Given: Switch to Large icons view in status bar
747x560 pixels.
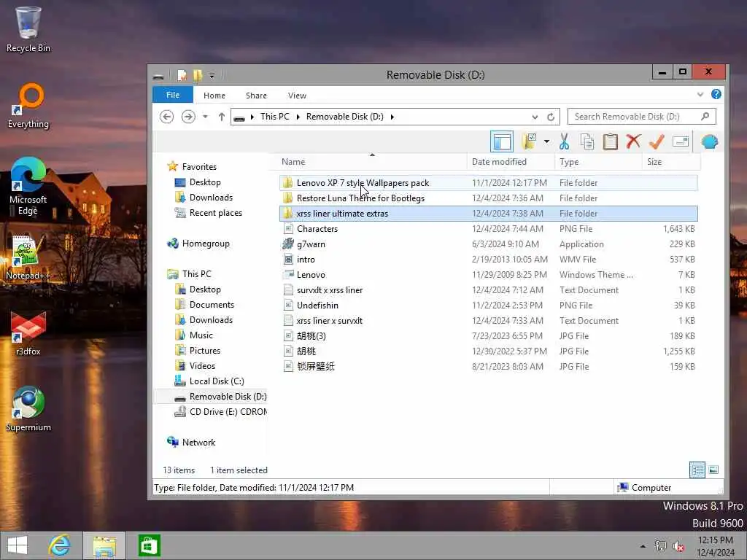Looking at the screenshot, I should click(713, 470).
